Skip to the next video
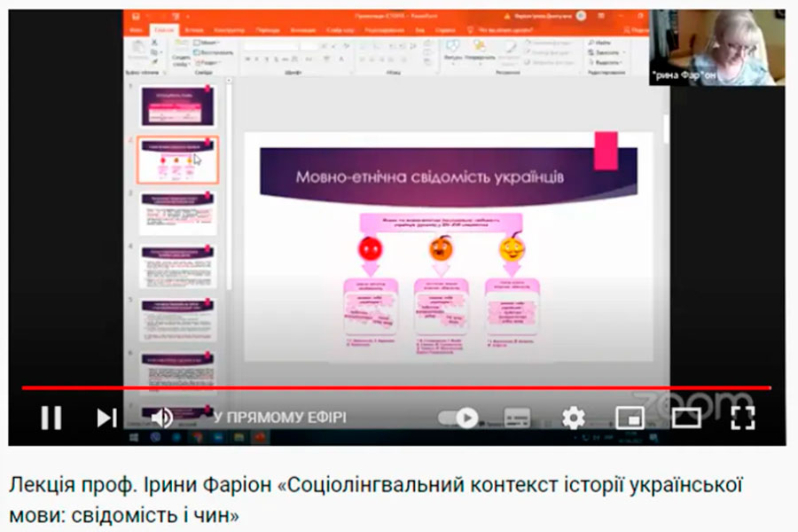 point(107,418)
